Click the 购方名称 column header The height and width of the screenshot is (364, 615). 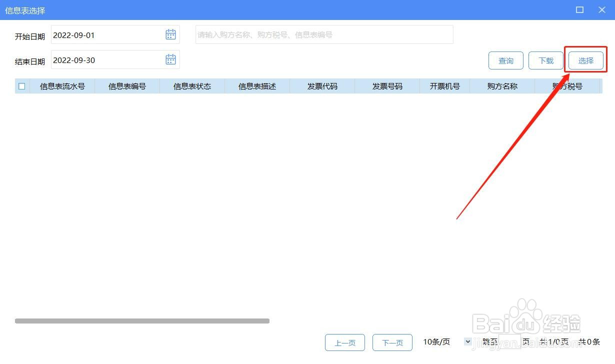(x=502, y=85)
